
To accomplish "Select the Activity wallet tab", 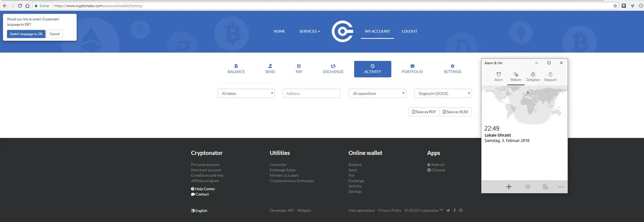I will click(372, 69).
